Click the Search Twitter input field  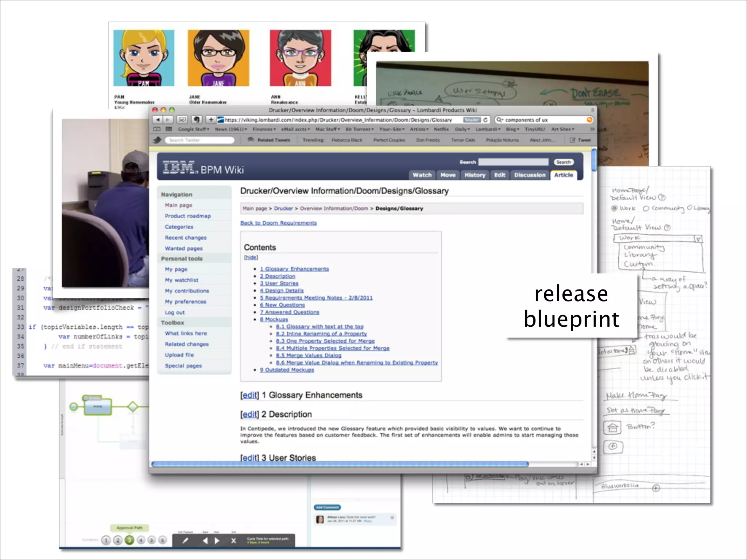coord(199,140)
